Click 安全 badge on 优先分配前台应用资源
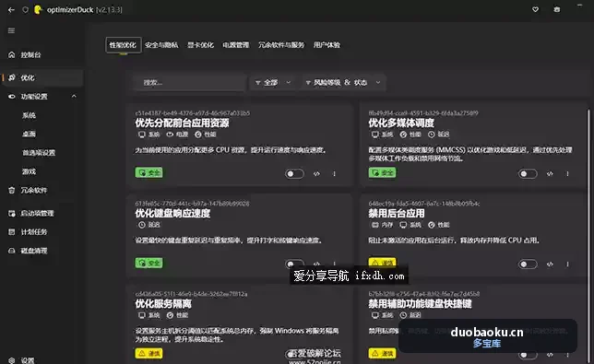The height and width of the screenshot is (364, 594). click(148, 172)
